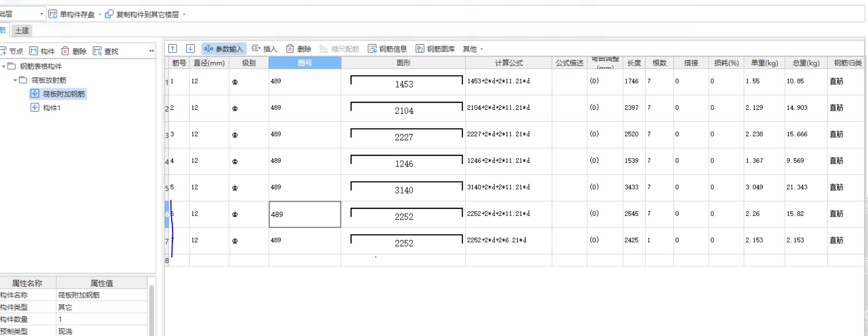Switch to the 土建 tab
Viewport: 868px width, 336px height.
click(x=22, y=30)
